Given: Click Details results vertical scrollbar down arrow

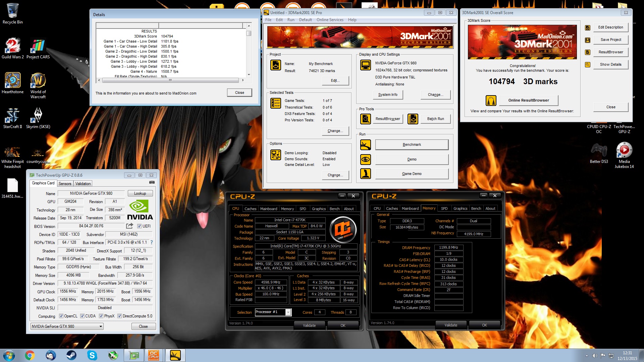Looking at the screenshot, I should (249, 75).
